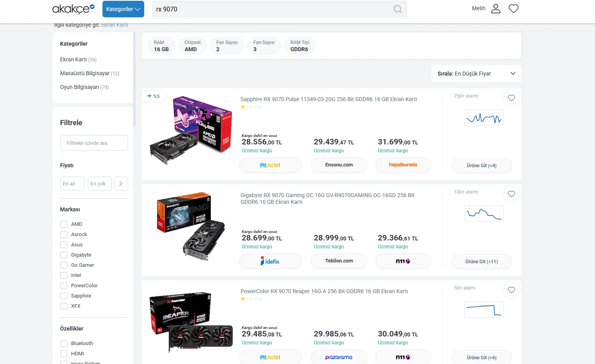595x364 pixels.
Task: View Gigabyte Gaming OC price history chart
Action: pos(484,214)
